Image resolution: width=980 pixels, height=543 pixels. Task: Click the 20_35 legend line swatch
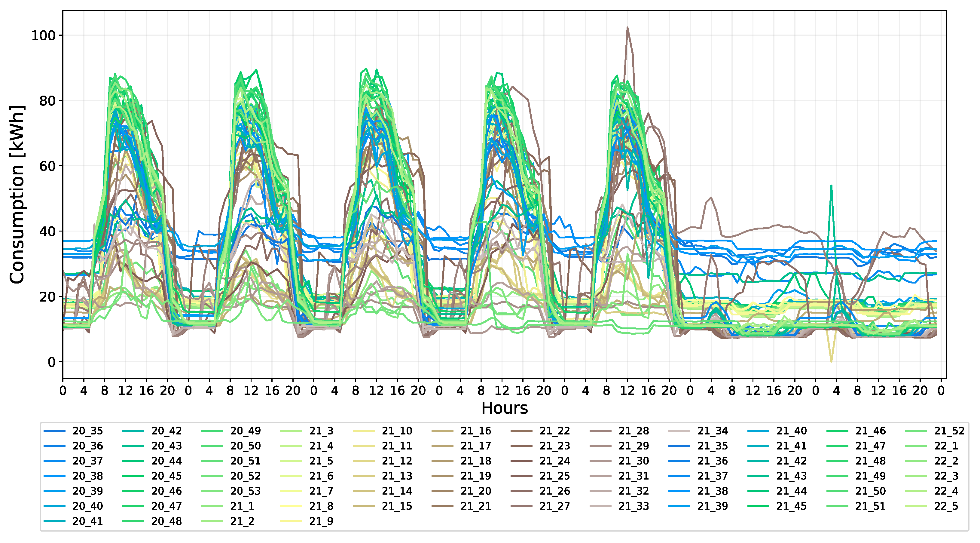[x=55, y=431]
